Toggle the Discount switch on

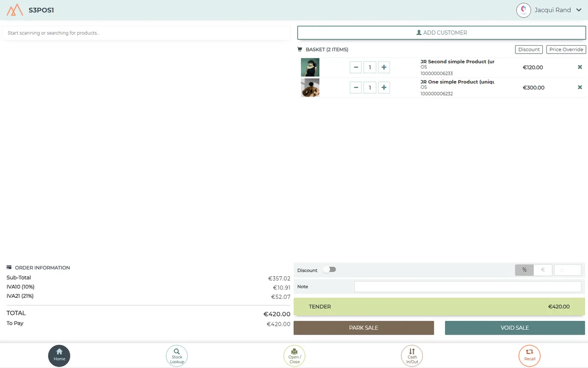(x=330, y=270)
